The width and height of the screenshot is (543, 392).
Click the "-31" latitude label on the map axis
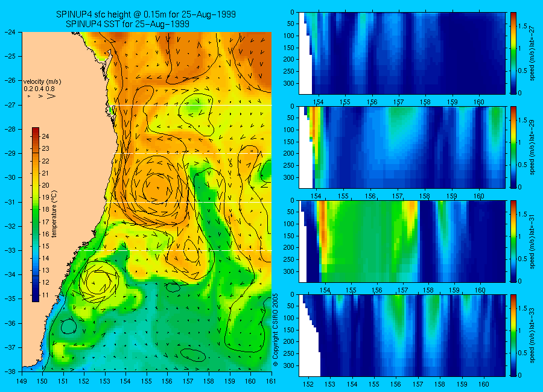(9, 202)
